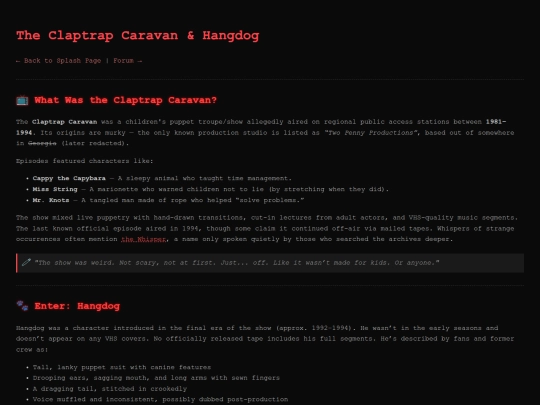Click the paragraph beginning The show mixed live puppetry
Viewport: 540px width, 405px height.
coord(267,228)
